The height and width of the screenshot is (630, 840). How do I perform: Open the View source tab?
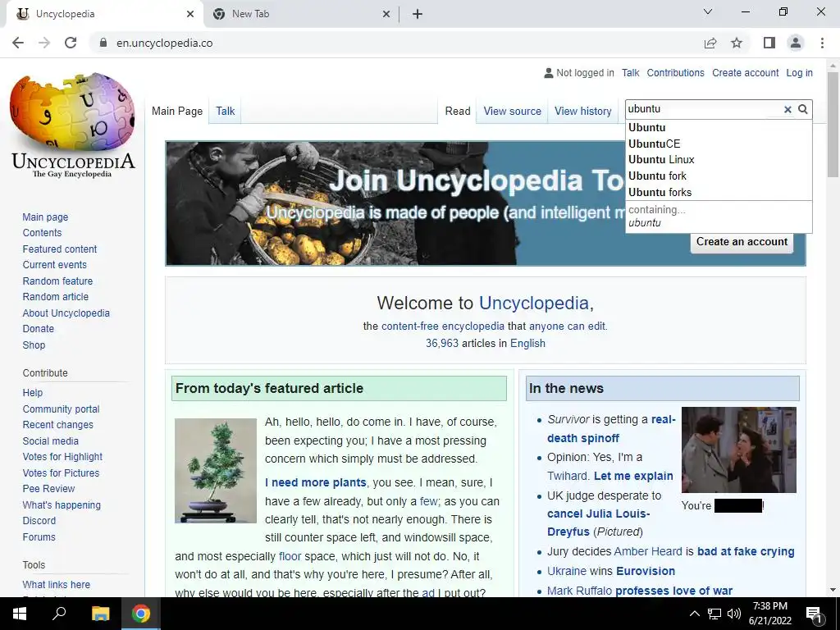tap(512, 111)
